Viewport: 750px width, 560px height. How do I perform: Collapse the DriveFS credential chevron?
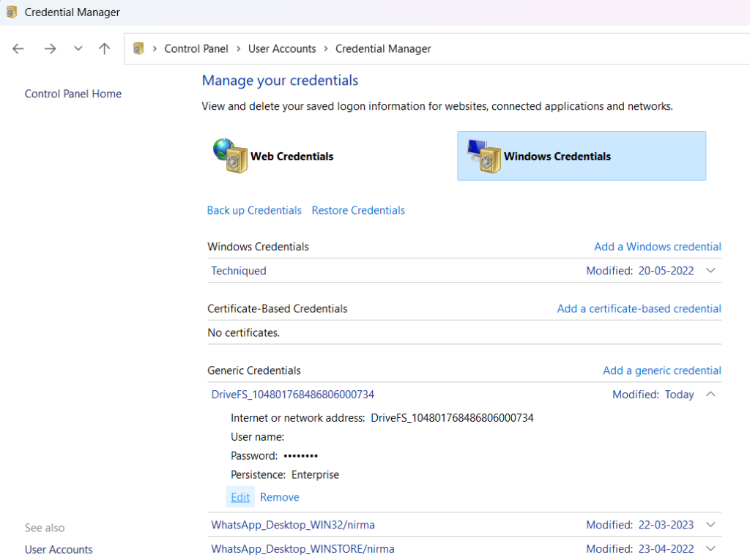point(710,394)
